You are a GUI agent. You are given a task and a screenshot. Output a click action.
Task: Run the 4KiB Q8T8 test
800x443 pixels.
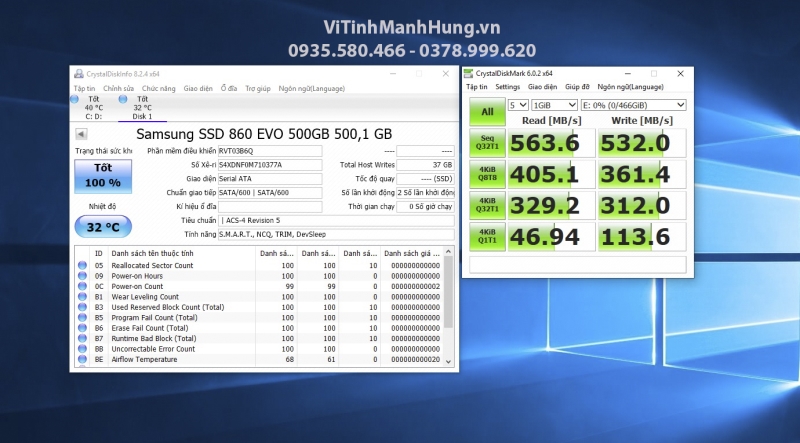coord(487,174)
